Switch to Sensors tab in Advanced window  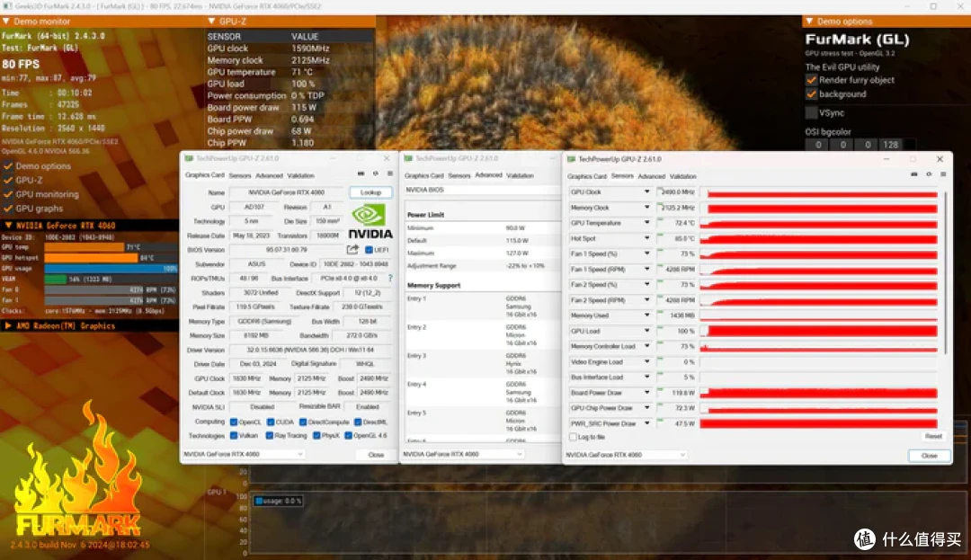[x=459, y=176]
